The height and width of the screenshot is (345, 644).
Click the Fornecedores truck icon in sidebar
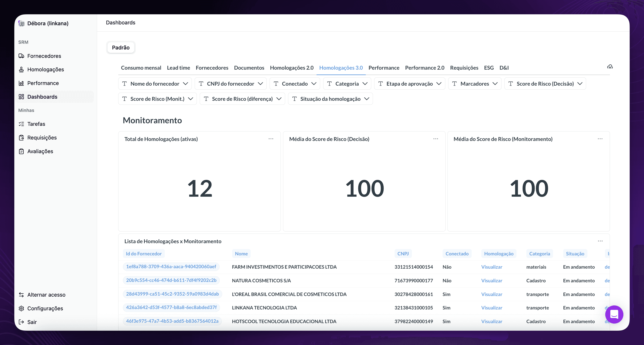[x=21, y=56]
